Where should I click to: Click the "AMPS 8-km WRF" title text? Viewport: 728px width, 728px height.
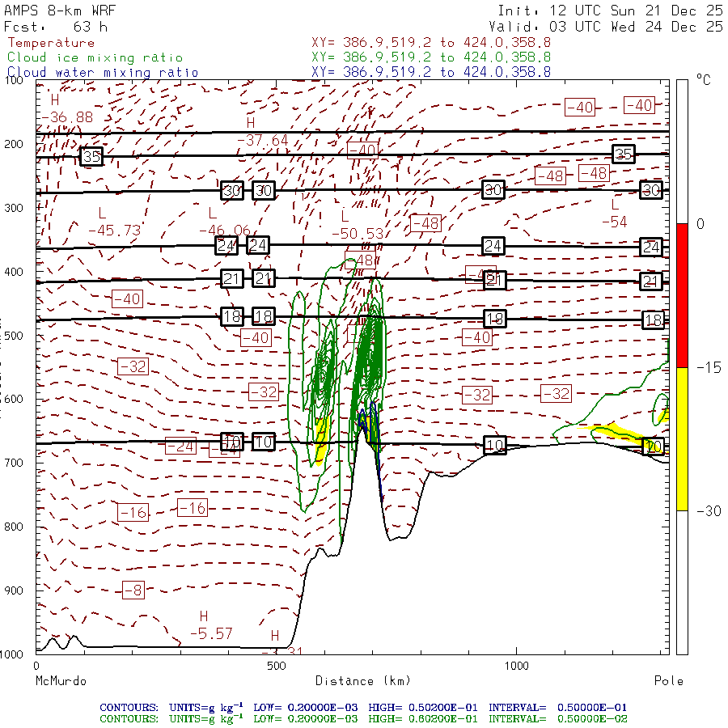(x=60, y=11)
